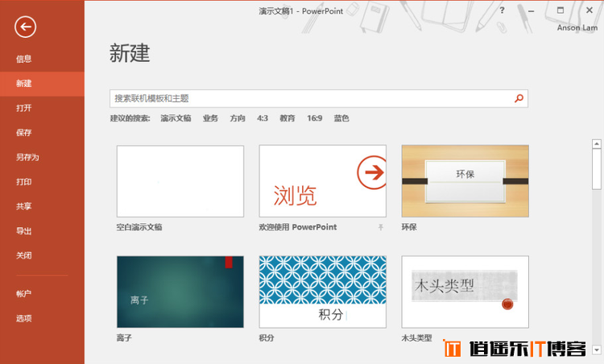Open the 打印 page
The image size is (604, 364).
(x=24, y=182)
